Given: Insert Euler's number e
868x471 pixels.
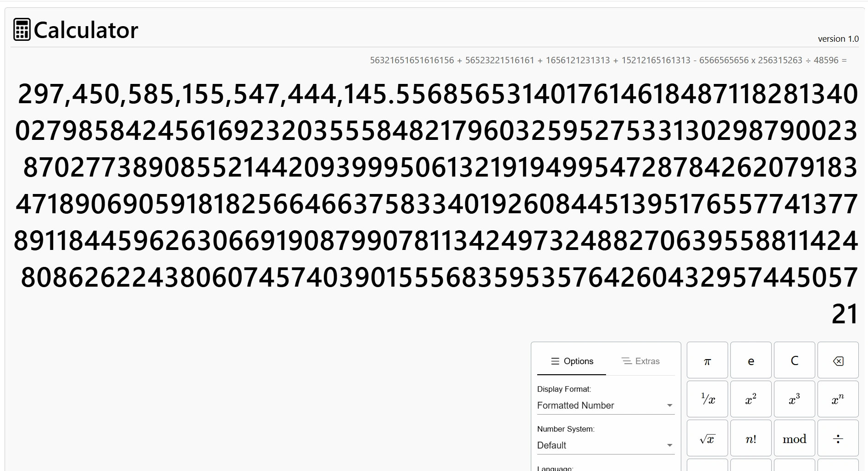Looking at the screenshot, I should click(x=751, y=360).
